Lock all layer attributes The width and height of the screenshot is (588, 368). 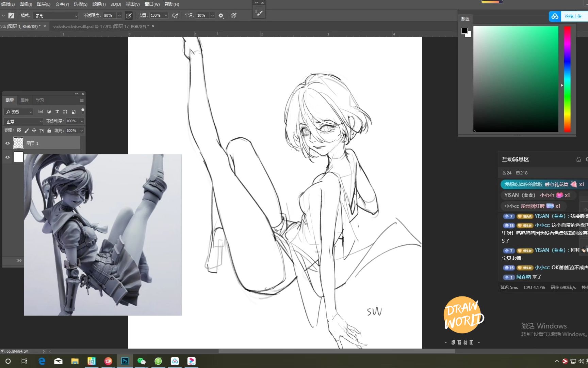49,131
